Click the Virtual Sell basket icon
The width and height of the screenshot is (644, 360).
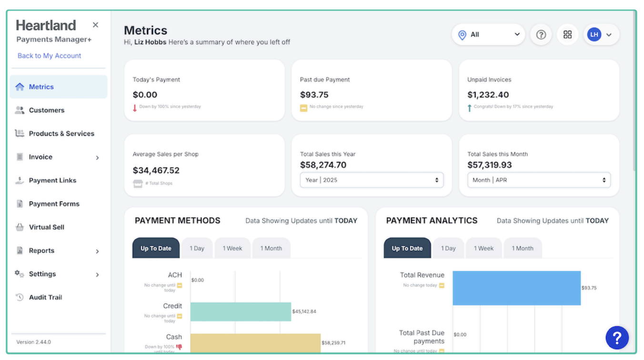[x=20, y=227]
